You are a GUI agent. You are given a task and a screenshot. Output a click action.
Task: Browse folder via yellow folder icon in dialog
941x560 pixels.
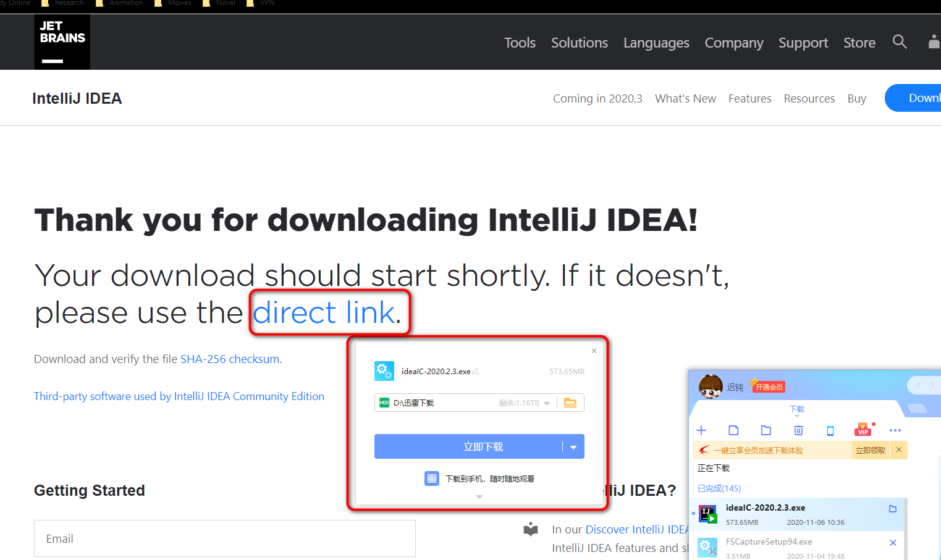click(570, 403)
